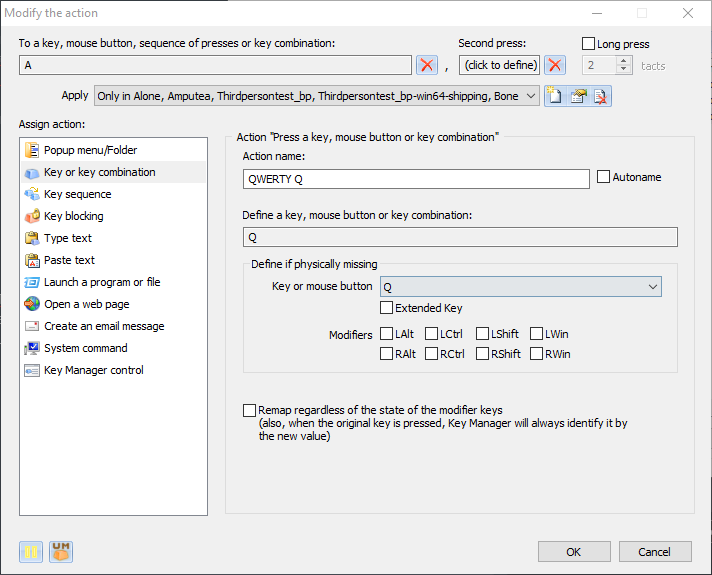Click the edit exception icon beside Apply dropdown
This screenshot has width=712, height=575.
(x=578, y=96)
